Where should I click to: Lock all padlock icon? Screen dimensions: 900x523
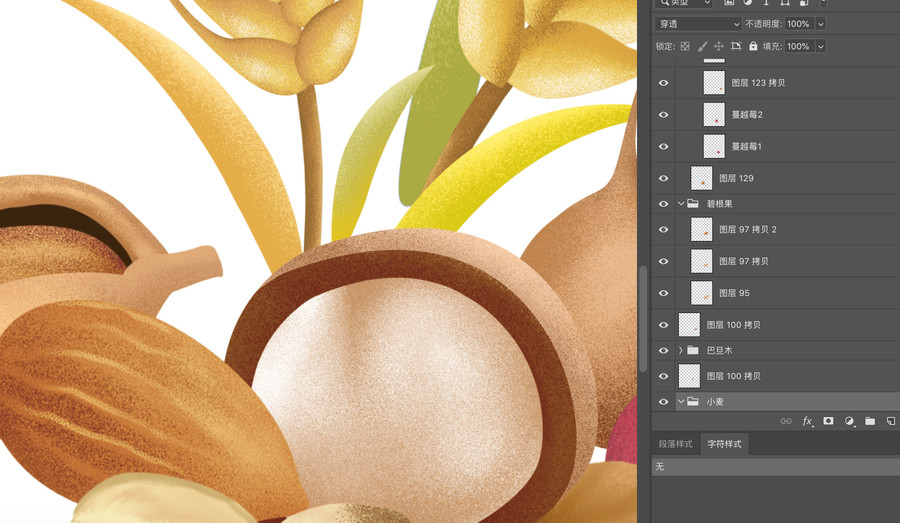pyautogui.click(x=753, y=46)
